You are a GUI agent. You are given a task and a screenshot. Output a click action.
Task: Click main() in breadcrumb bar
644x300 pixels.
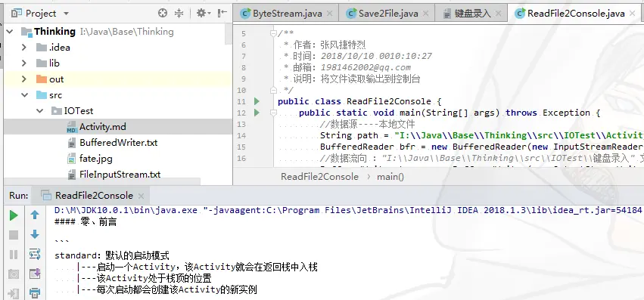pos(390,177)
